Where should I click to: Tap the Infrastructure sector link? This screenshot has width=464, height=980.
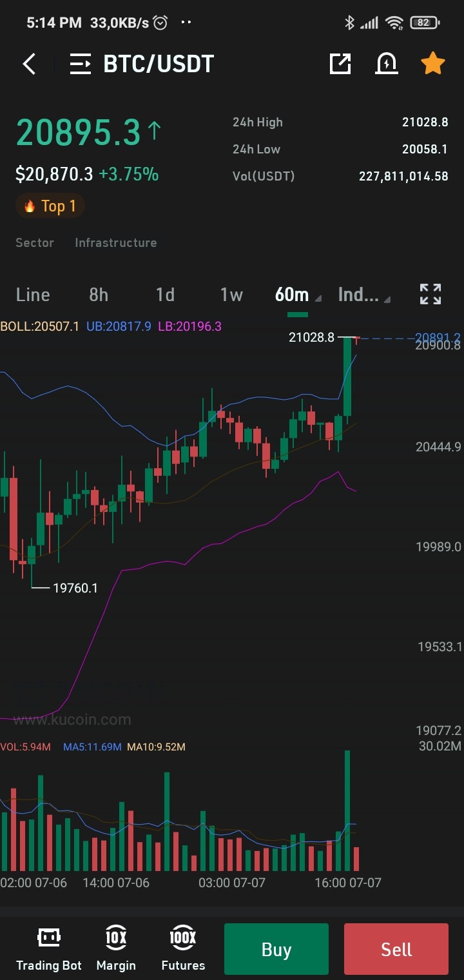116,242
